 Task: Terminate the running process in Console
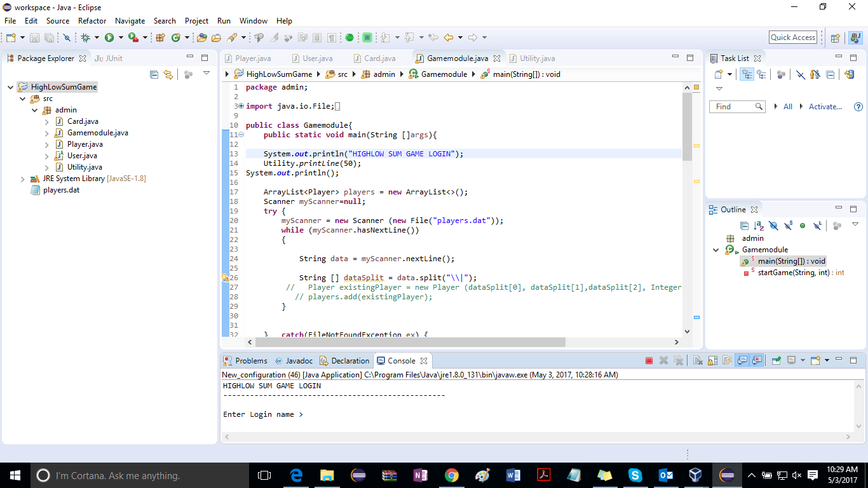coord(648,360)
